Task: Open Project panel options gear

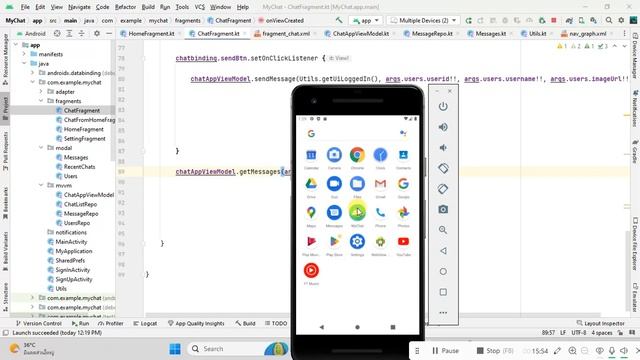Action: click(97, 33)
